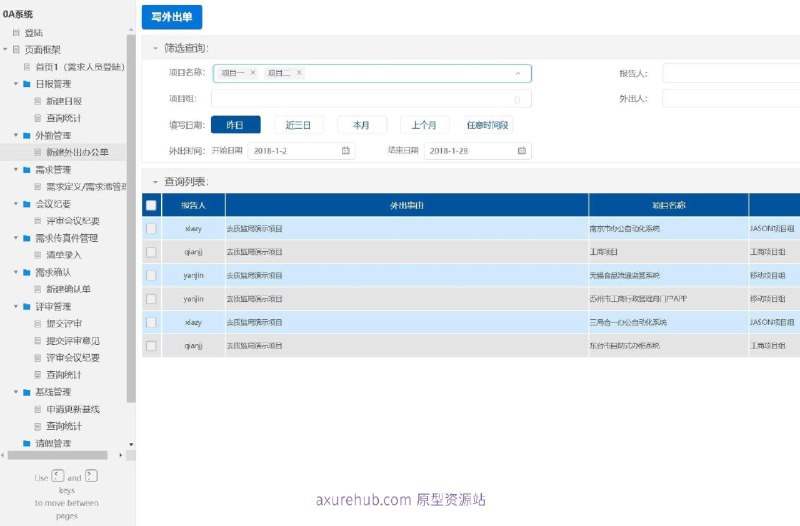Viewport: 800px width, 526px height.
Task: Click the 外出事由 column header
Action: 407,206
